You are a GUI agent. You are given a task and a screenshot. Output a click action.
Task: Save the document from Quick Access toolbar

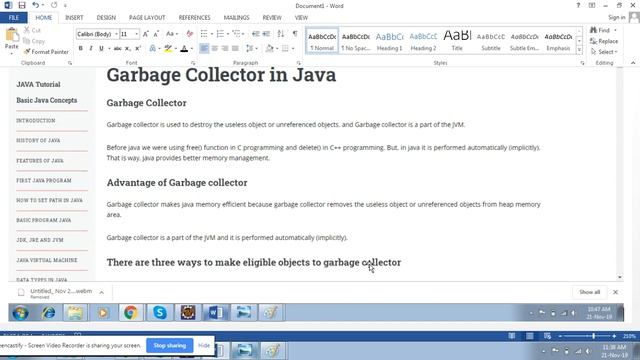click(22, 5)
